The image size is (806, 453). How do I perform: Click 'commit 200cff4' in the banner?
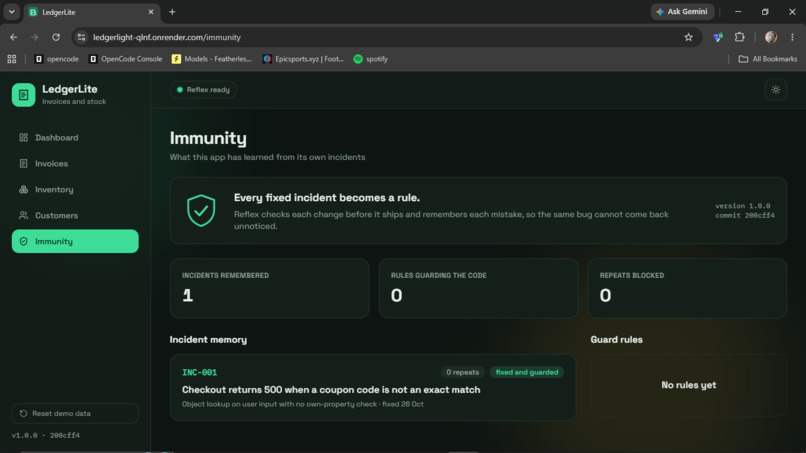(745, 215)
